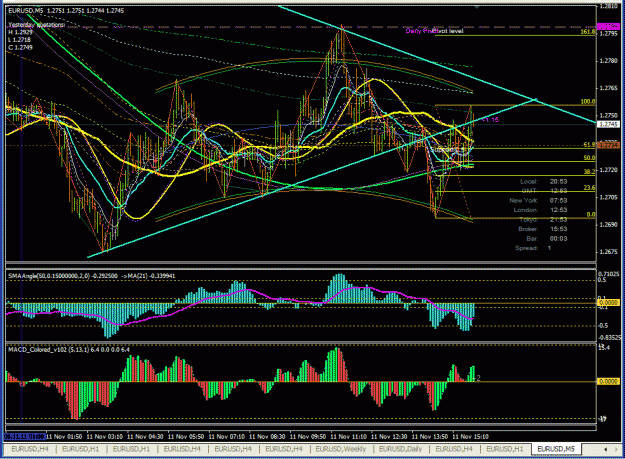Click the 'Daily Pivot level' label

434,31
